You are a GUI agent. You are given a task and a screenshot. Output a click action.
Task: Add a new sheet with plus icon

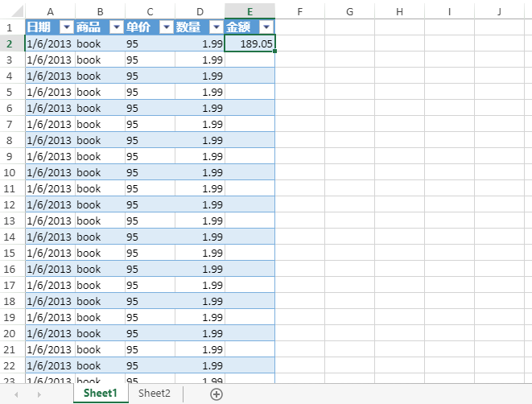pos(217,394)
